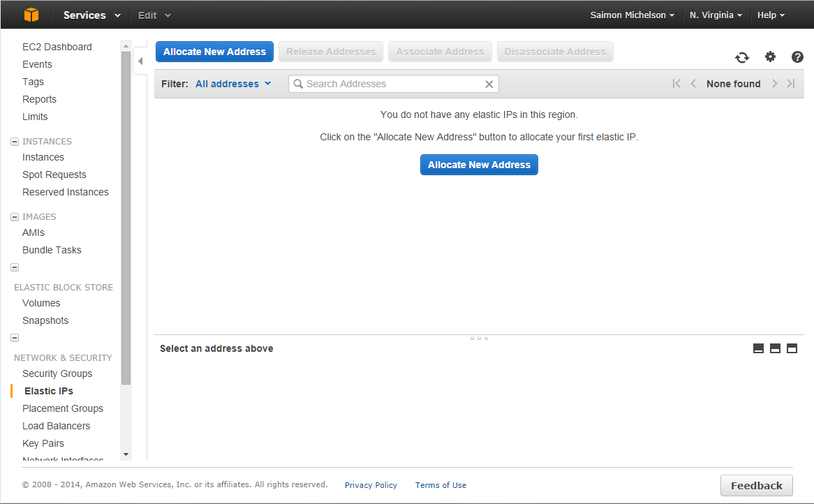The image size is (814, 504).
Task: Collapse the NETWORK & SECURITY section
Action: [x=15, y=338]
